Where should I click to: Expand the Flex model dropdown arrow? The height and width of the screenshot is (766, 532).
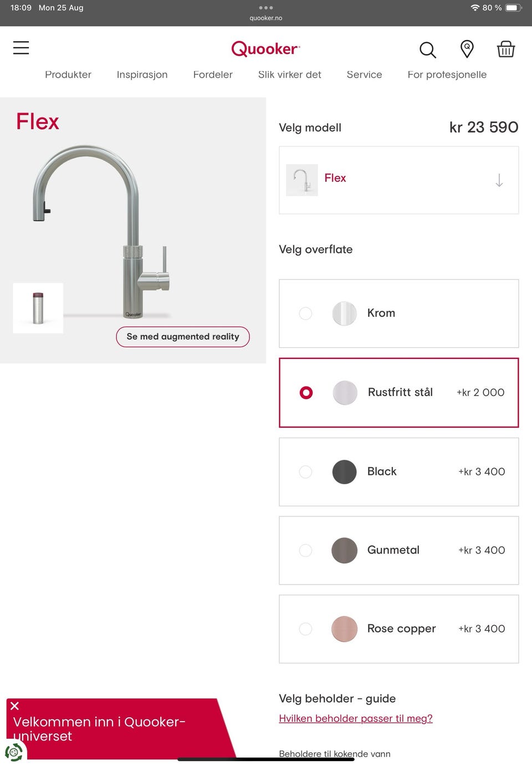coord(499,180)
